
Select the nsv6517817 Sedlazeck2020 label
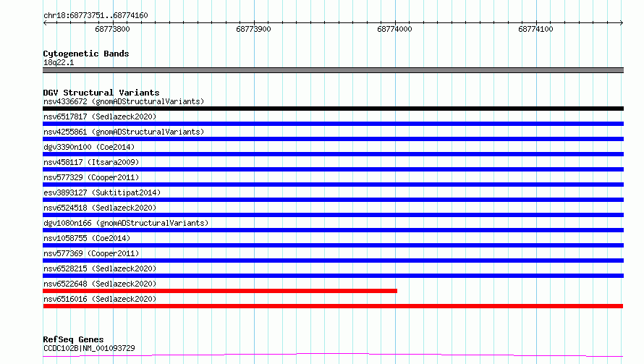pyautogui.click(x=100, y=117)
